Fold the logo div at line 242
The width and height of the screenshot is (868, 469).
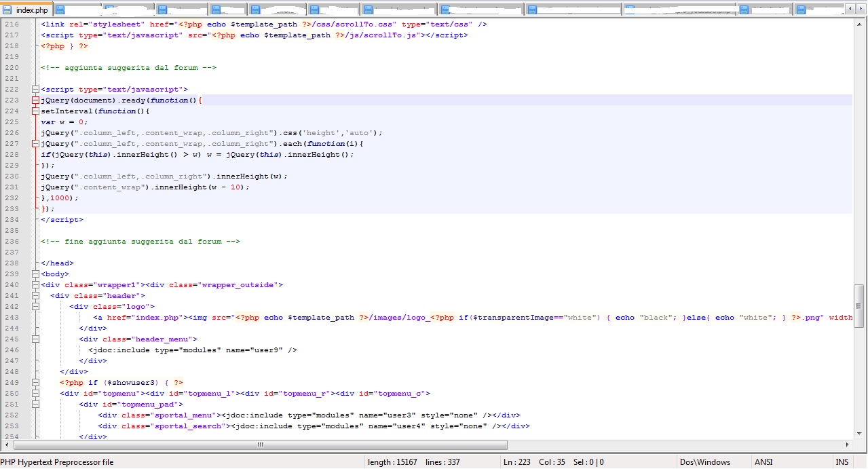35,306
